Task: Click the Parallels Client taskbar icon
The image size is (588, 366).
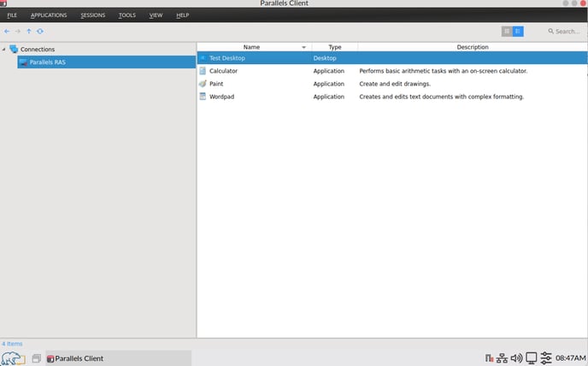Action: click(x=50, y=359)
